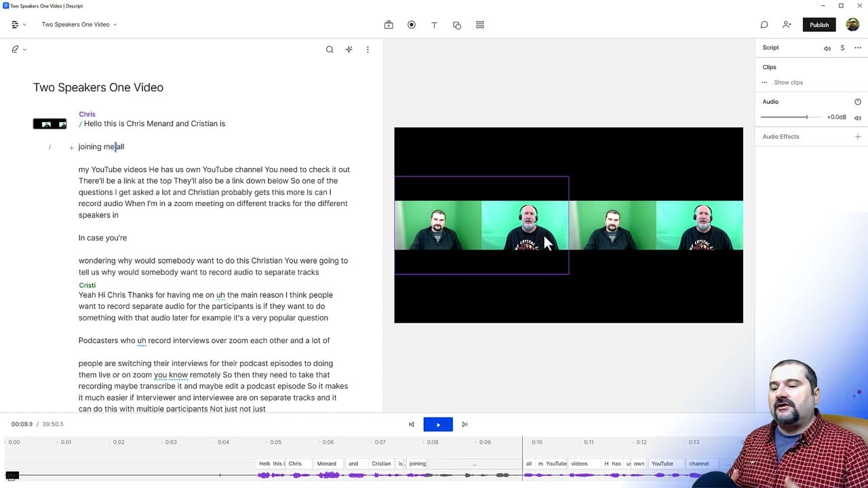
Task: Open the hamburger menu top left
Action: click(15, 24)
